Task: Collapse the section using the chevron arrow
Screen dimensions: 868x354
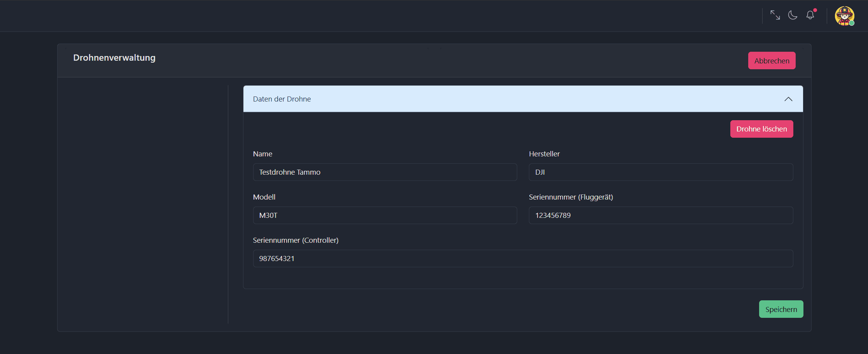Action: [788, 99]
